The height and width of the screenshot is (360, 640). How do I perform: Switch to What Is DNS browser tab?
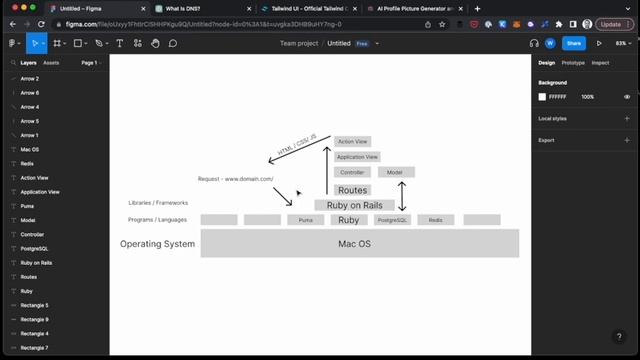(203, 9)
